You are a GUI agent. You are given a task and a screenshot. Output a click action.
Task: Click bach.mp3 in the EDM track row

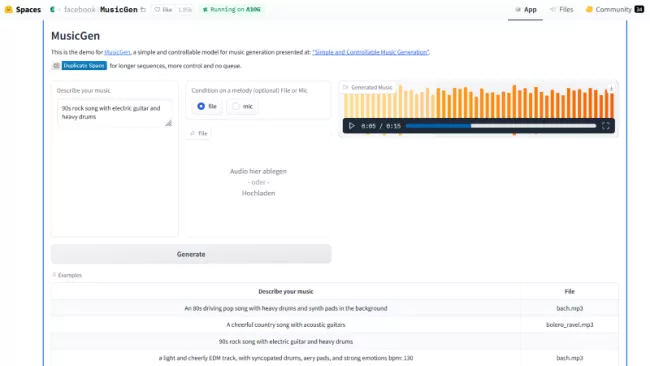click(570, 358)
